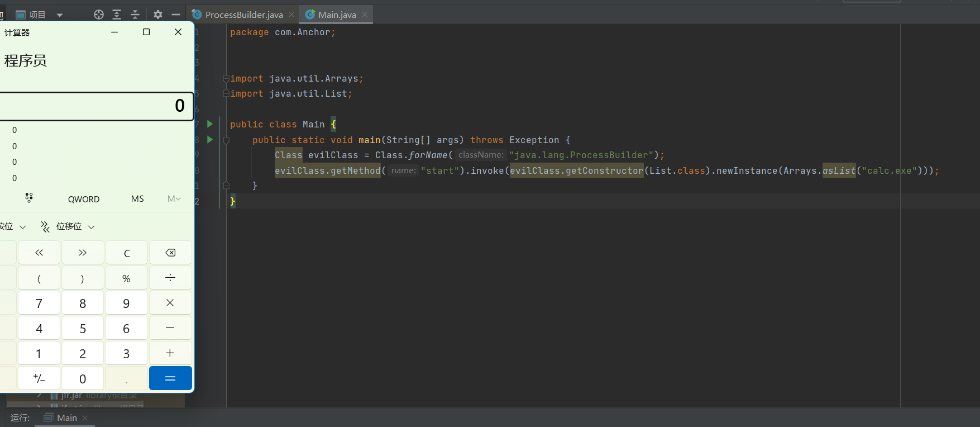Click the minus key in Calculator

(170, 328)
